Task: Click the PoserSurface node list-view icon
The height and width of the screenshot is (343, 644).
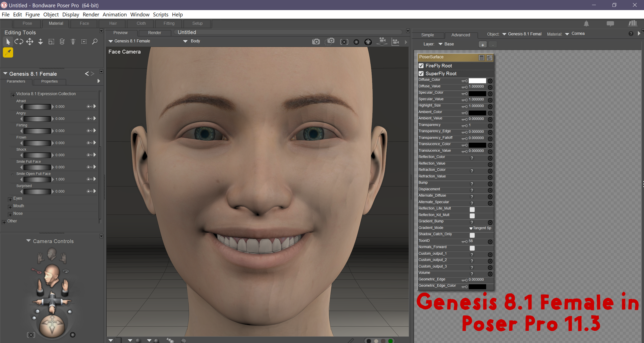Action: [x=481, y=58]
